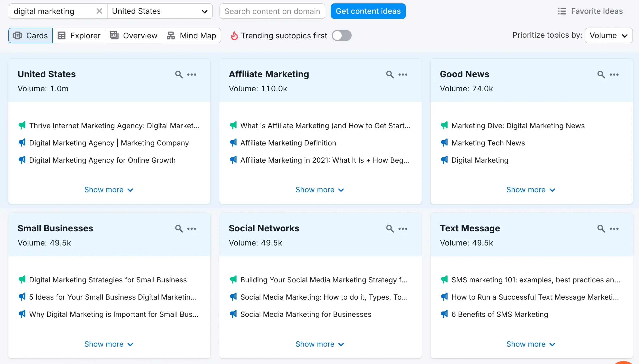Image resolution: width=639 pixels, height=364 pixels.
Task: Click search icon on Good News card
Action: point(601,74)
